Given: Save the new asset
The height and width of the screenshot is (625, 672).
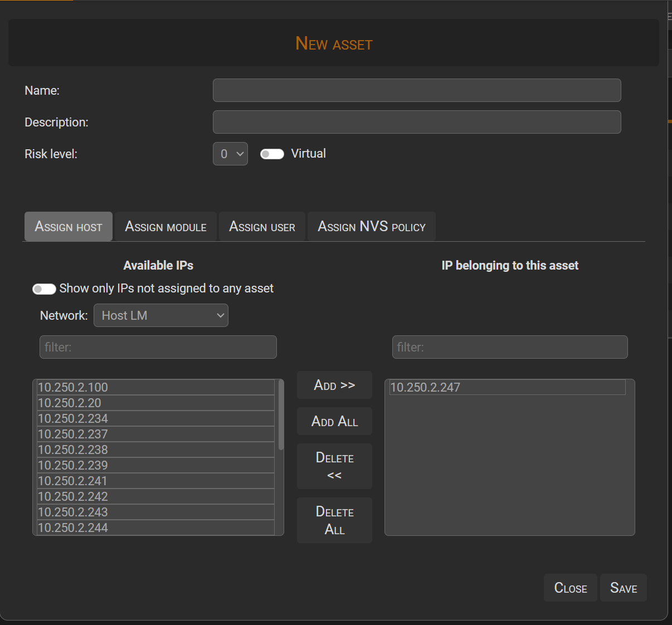Looking at the screenshot, I should click(x=623, y=588).
